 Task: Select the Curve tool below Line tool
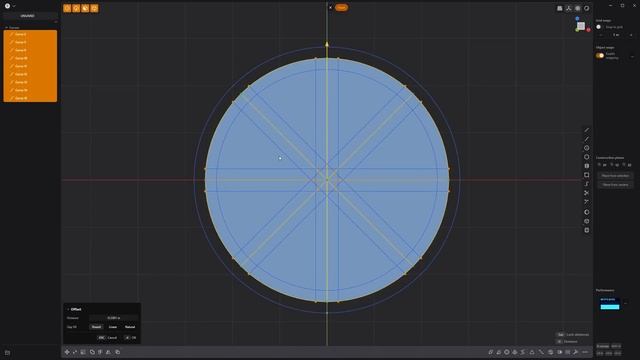[587, 139]
